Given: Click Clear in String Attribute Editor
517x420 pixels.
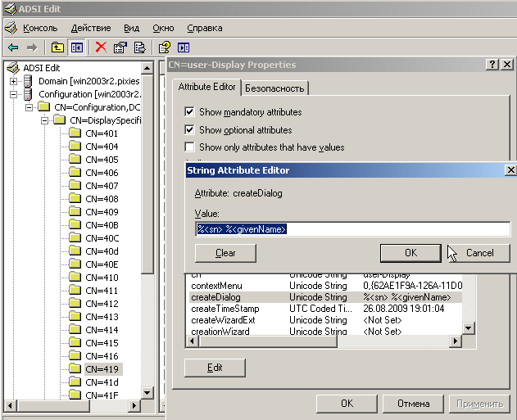Looking at the screenshot, I should point(225,253).
